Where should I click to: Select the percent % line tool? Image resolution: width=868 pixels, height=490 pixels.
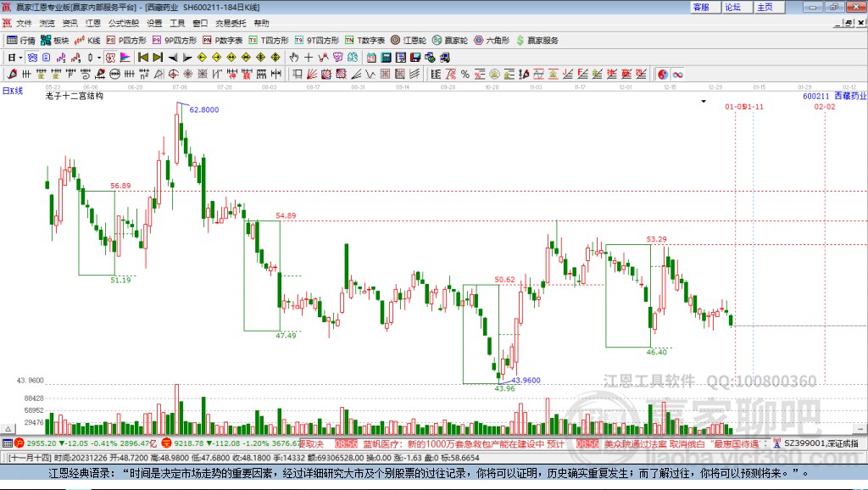465,75
